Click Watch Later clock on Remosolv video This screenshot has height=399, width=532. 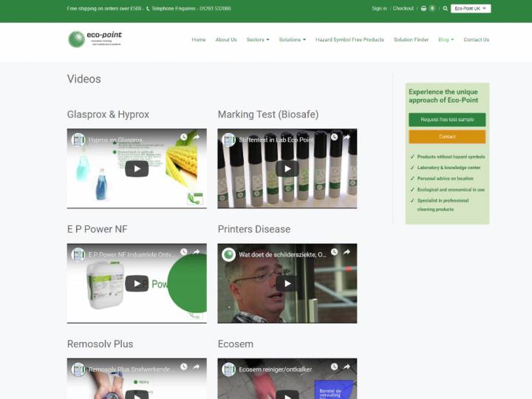pyautogui.click(x=183, y=366)
